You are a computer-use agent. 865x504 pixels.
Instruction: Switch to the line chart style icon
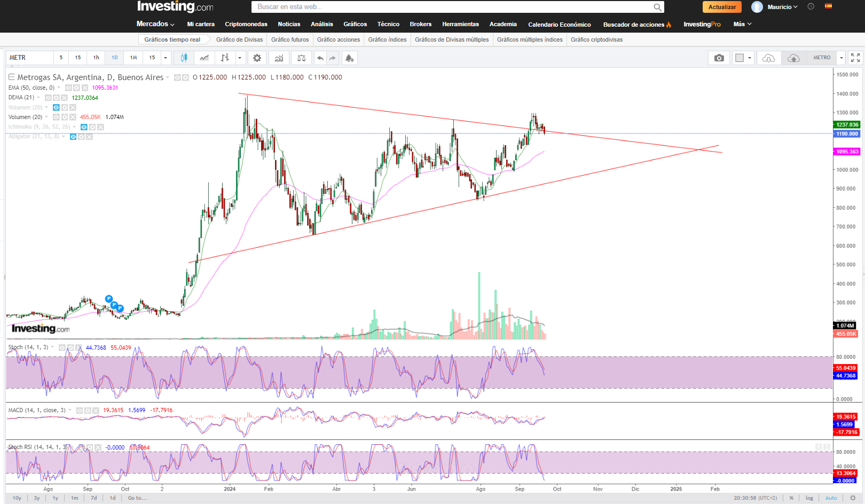[205, 58]
